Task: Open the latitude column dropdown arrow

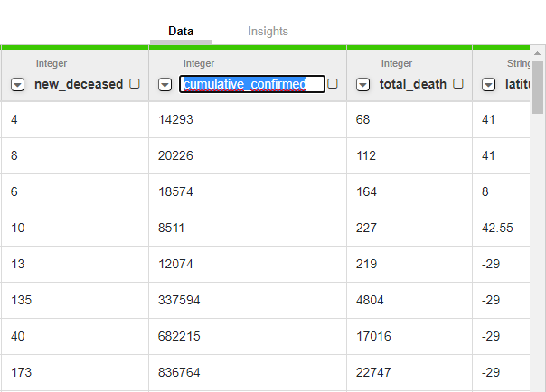Action: pos(488,84)
